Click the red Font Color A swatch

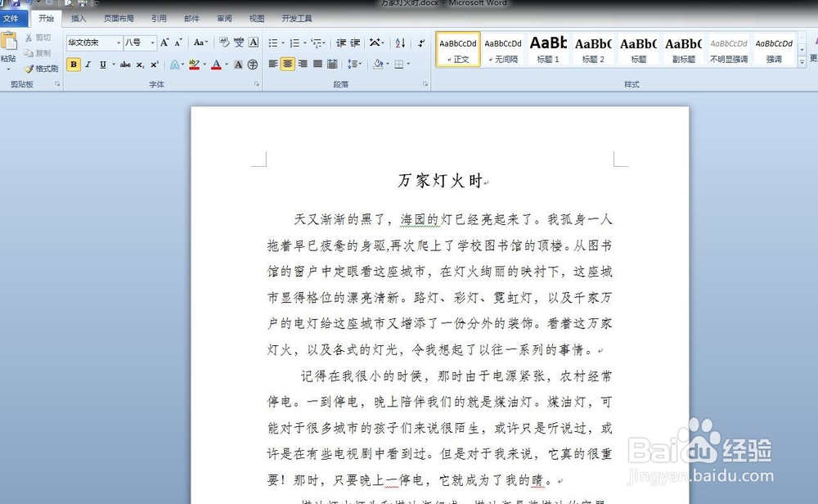217,65
